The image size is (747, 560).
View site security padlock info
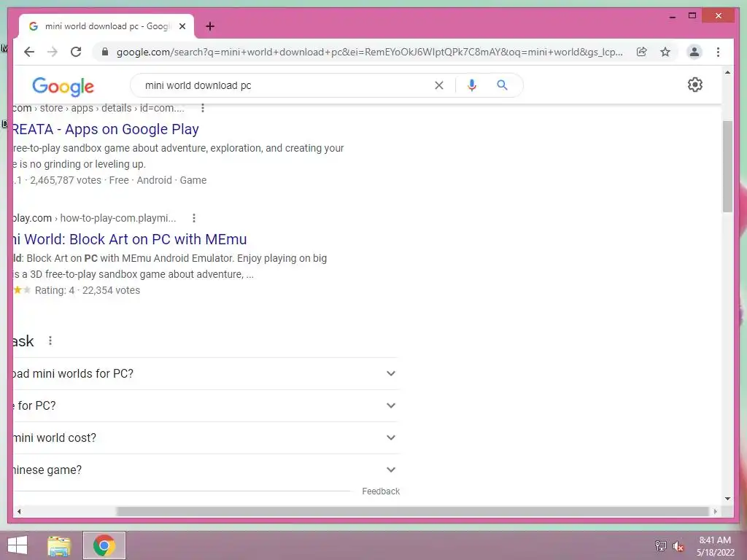point(105,52)
